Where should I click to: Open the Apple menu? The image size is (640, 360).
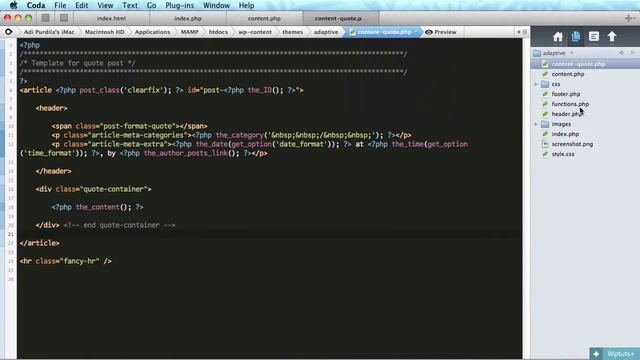13,5
